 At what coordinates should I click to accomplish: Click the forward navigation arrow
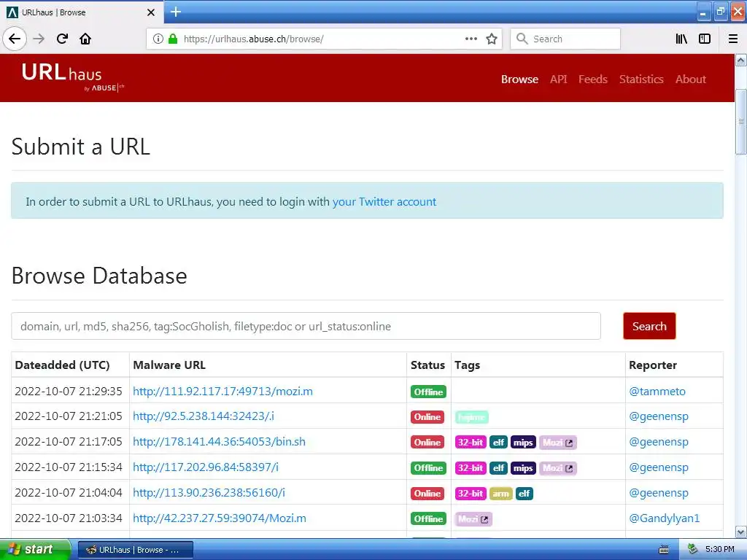(39, 39)
